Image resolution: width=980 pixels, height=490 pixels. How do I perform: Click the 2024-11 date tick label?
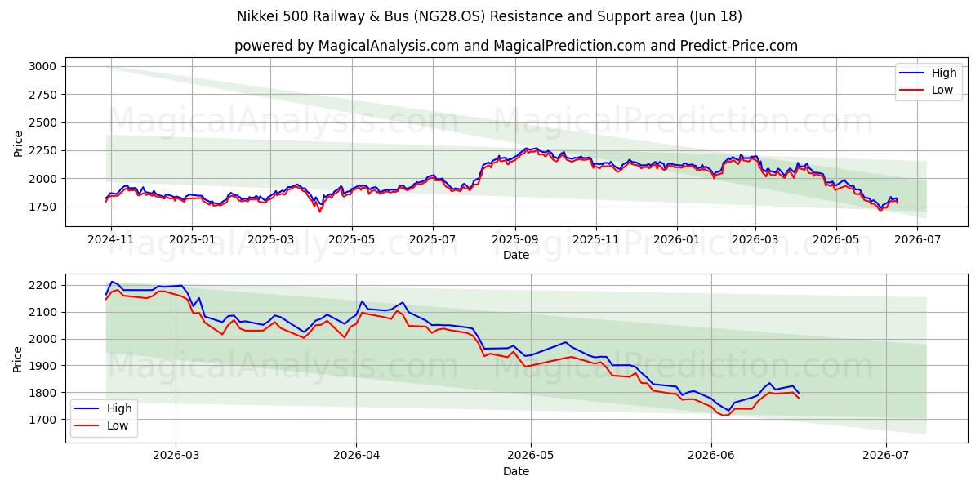click(x=110, y=239)
